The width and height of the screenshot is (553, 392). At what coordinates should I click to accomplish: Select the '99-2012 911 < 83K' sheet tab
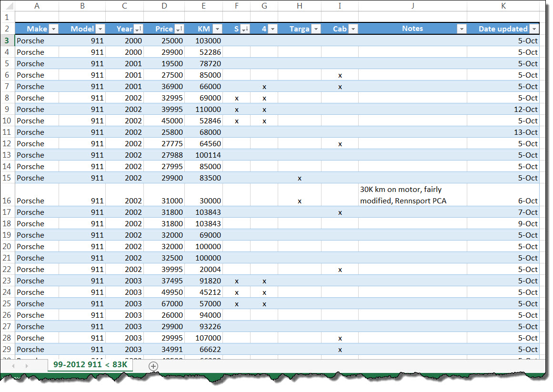(x=90, y=364)
